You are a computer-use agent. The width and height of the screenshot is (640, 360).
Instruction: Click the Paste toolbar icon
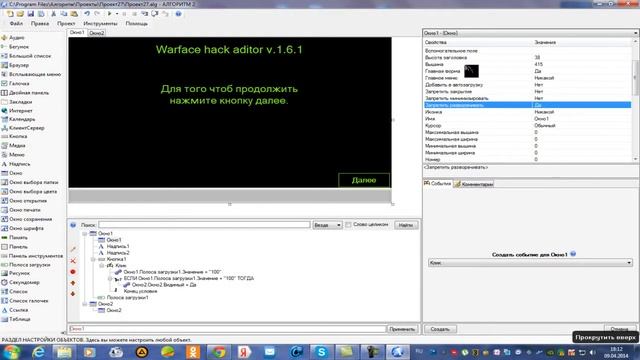click(x=74, y=14)
